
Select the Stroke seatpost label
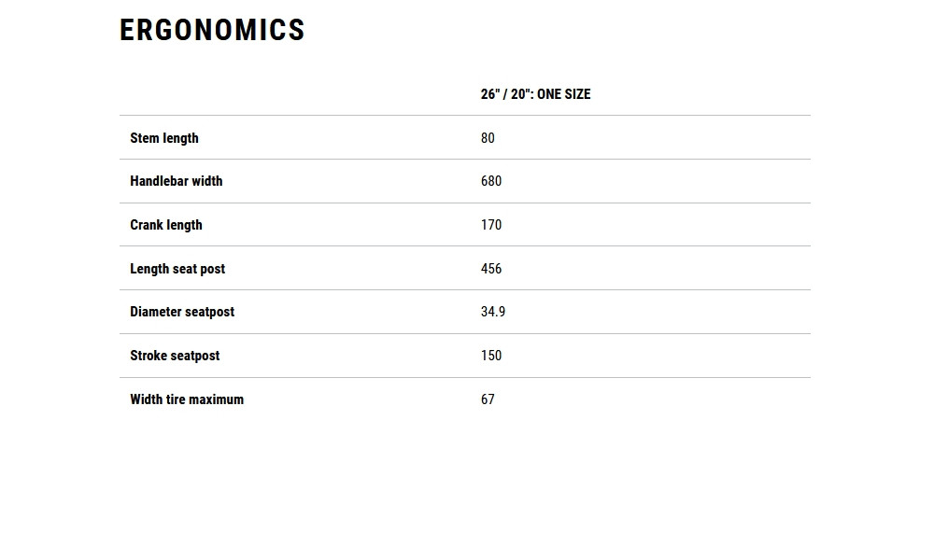175,356
